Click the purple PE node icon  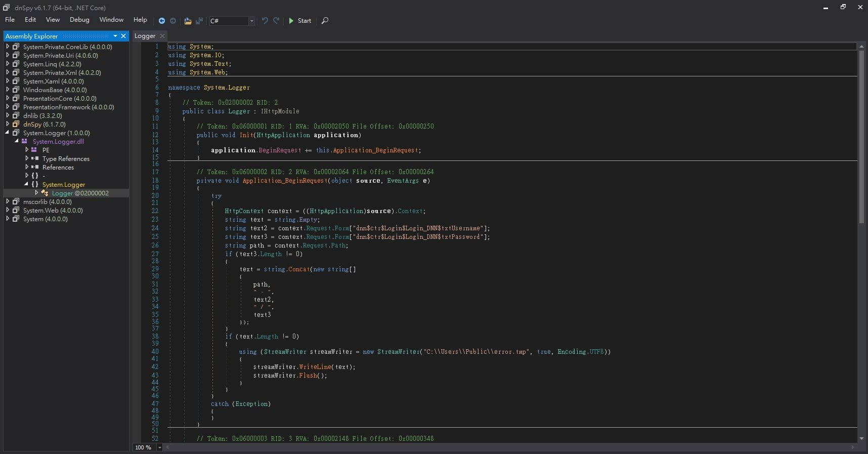[x=34, y=150]
